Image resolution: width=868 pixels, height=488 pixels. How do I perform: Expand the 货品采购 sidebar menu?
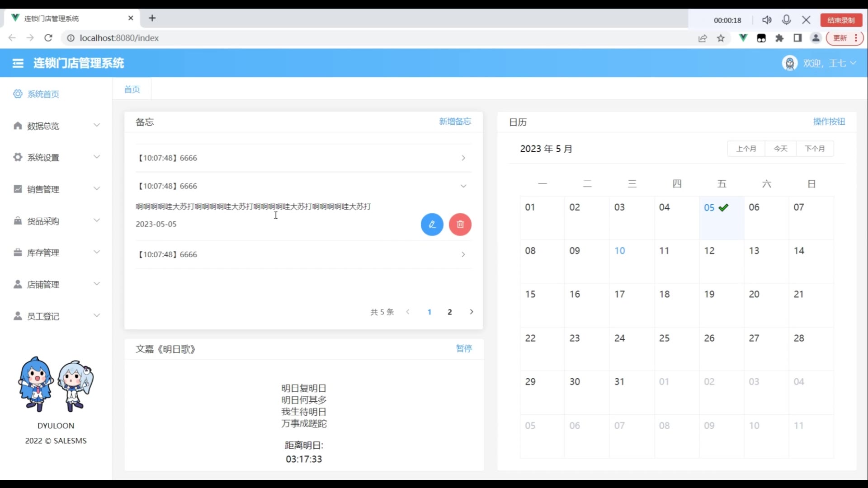[56, 221]
